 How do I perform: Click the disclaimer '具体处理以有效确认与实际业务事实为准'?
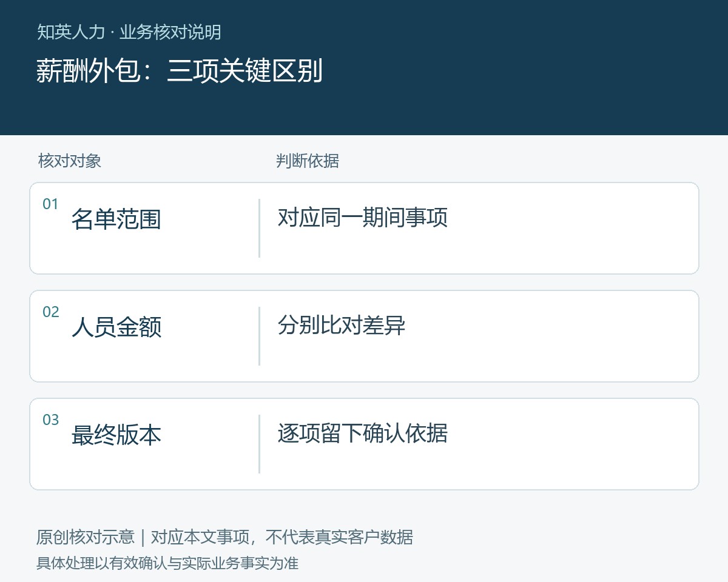167,563
